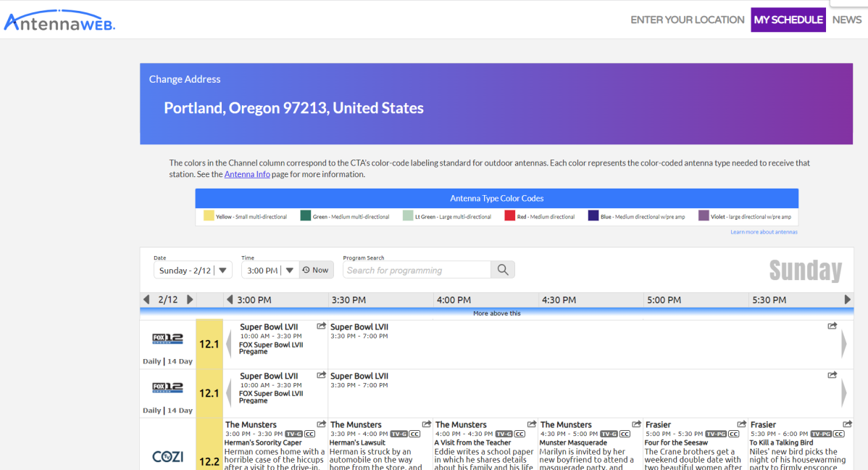Open Frasier 5:30 PM program title
This screenshot has height=470, width=868.
(763, 424)
